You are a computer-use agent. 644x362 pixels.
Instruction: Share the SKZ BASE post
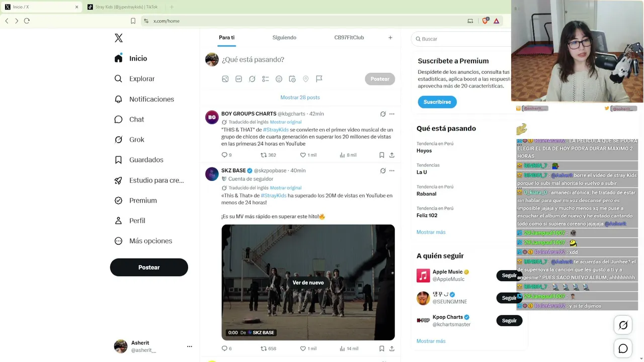[x=392, y=348]
